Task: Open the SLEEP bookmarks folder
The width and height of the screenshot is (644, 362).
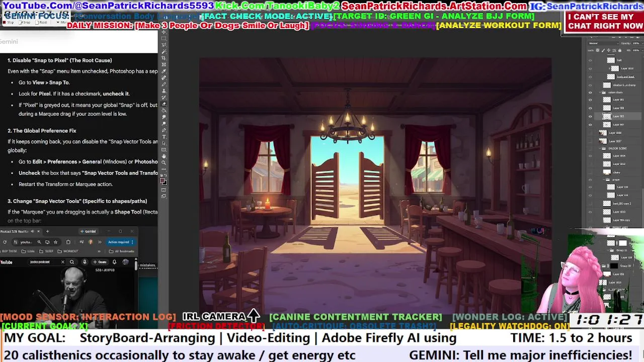Action: pos(46,251)
